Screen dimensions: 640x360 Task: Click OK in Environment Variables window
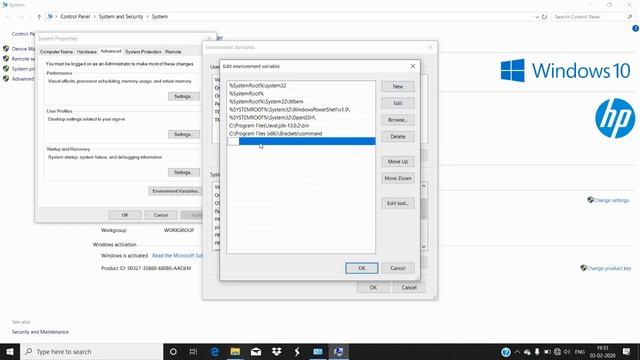[373, 288]
